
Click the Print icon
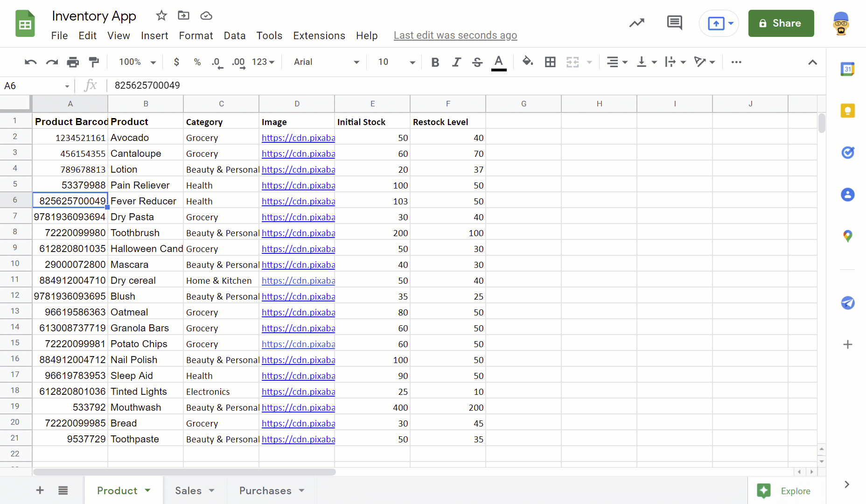point(73,62)
